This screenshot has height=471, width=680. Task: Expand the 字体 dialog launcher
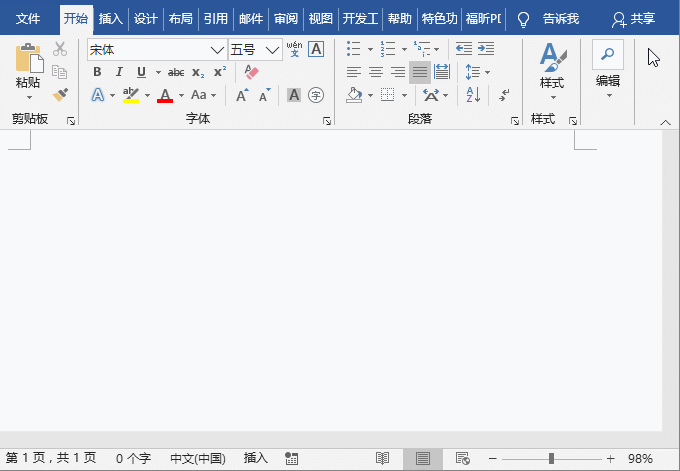click(327, 121)
